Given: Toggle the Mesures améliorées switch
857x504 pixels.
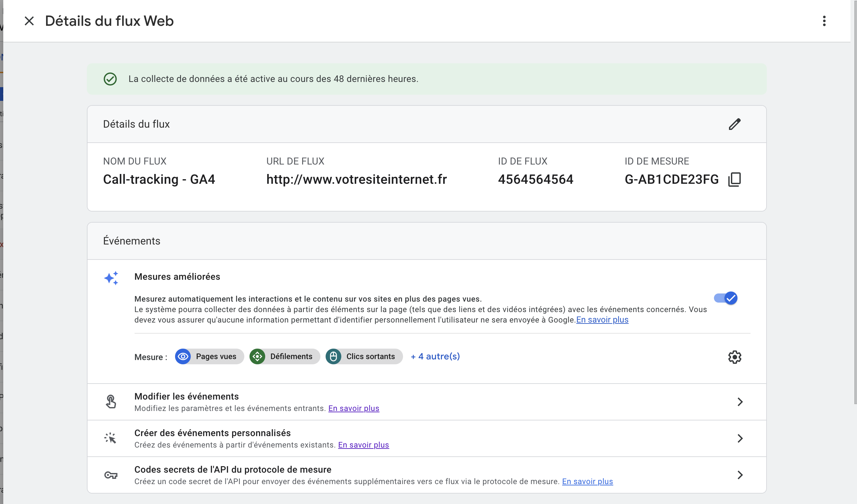Looking at the screenshot, I should [x=726, y=298].
